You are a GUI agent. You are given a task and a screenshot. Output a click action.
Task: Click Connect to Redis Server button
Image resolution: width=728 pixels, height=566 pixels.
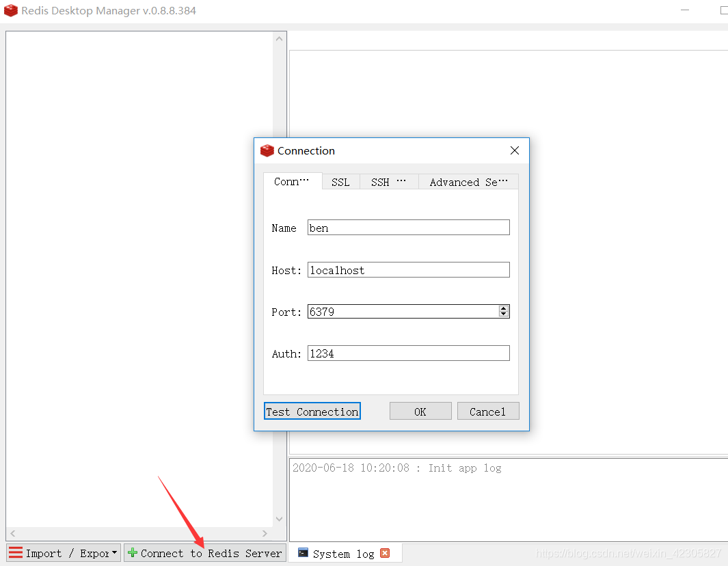click(x=205, y=553)
